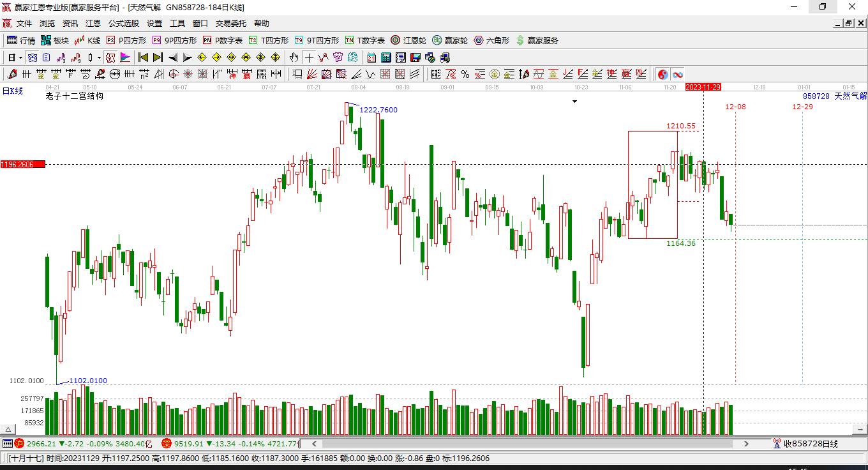The width and height of the screenshot is (868, 470).
Task: Launch the 赢家轮 winner wheel
Action: 450,40
